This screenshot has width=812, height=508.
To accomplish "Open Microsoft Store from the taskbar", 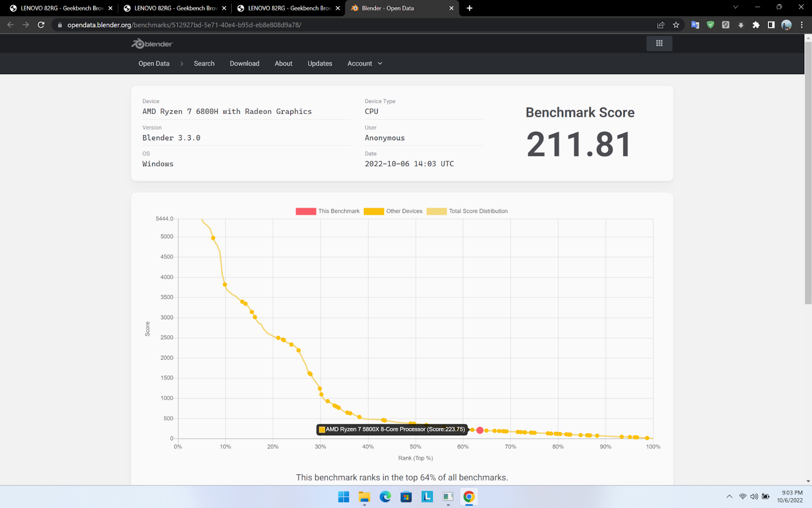I will tap(406, 497).
